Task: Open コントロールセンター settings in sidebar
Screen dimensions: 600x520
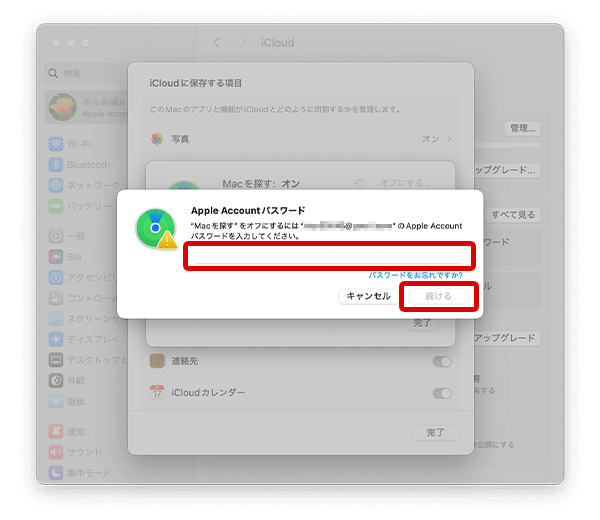Action: click(x=82, y=298)
